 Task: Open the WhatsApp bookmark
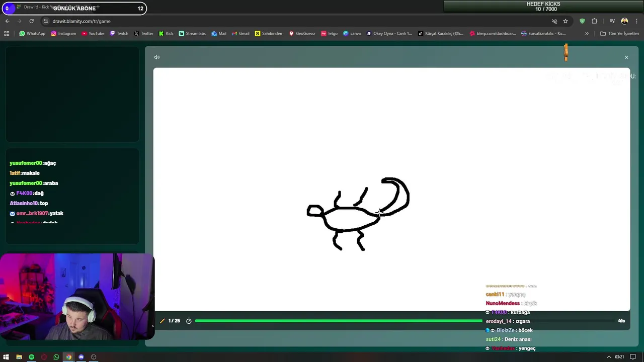32,34
